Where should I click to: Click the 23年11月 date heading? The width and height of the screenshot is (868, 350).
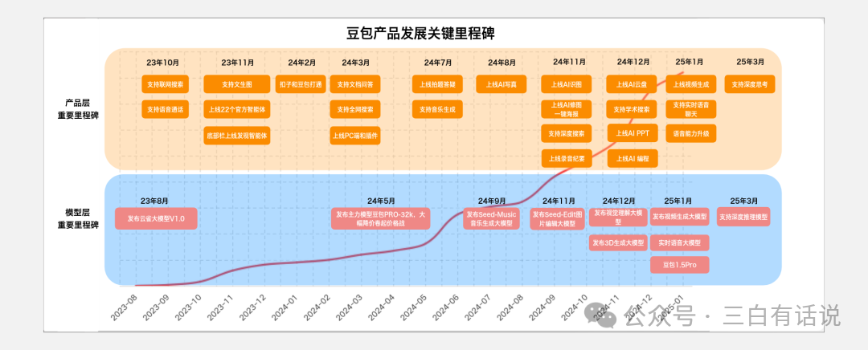point(237,63)
